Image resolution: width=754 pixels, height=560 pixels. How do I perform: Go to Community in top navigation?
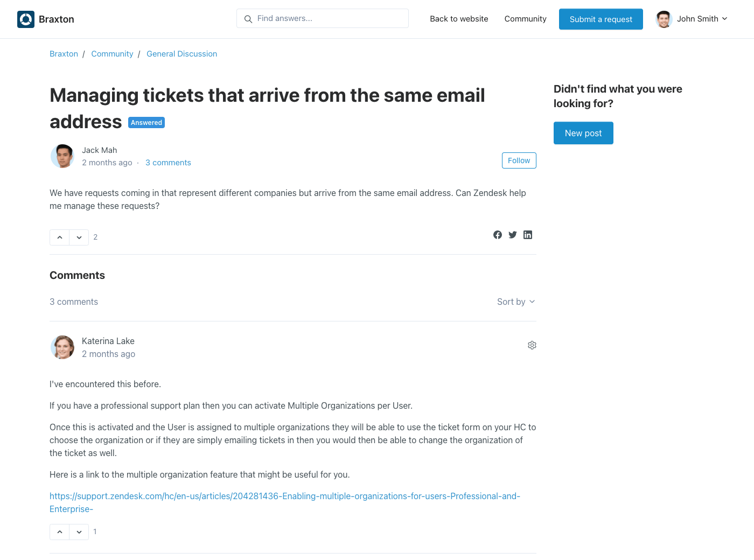click(x=525, y=19)
